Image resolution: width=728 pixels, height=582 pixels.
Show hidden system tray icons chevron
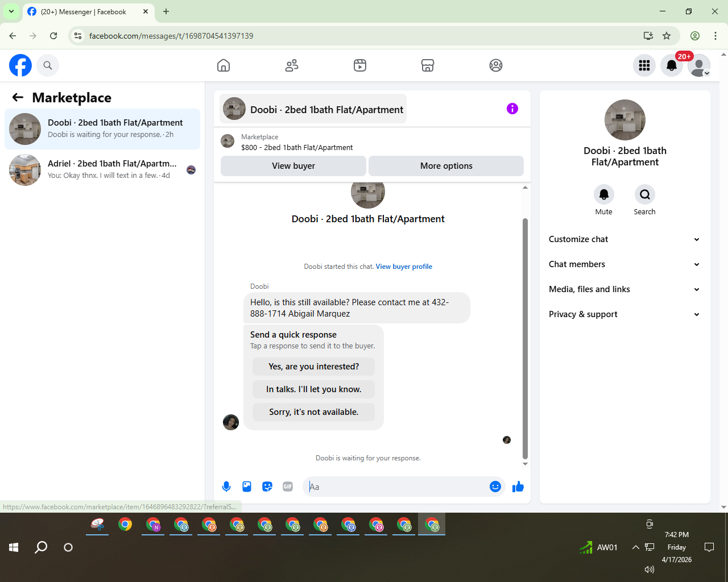point(636,547)
